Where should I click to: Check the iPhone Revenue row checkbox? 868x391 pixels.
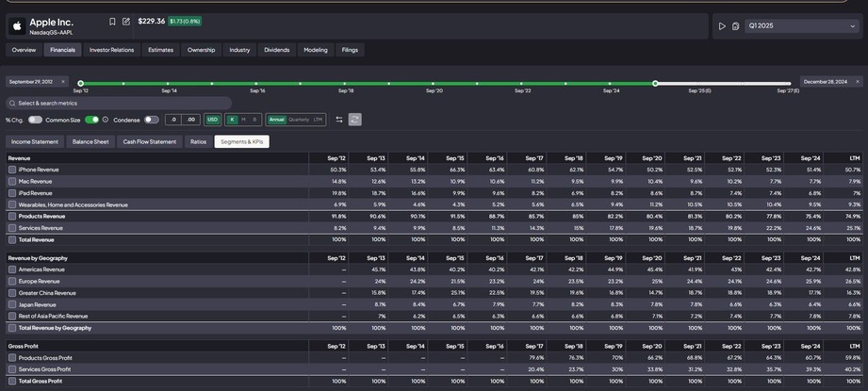pos(12,170)
